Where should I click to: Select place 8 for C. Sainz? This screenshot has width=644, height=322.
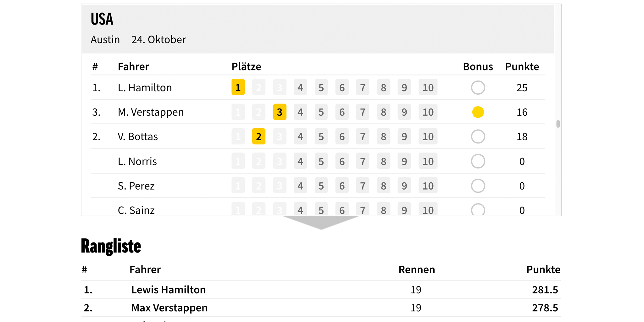(383, 210)
